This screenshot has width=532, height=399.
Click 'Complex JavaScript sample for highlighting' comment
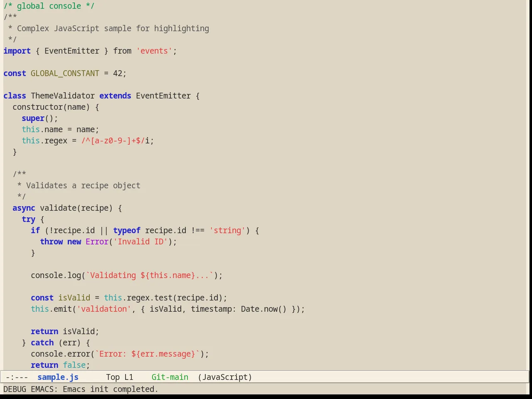113,28
